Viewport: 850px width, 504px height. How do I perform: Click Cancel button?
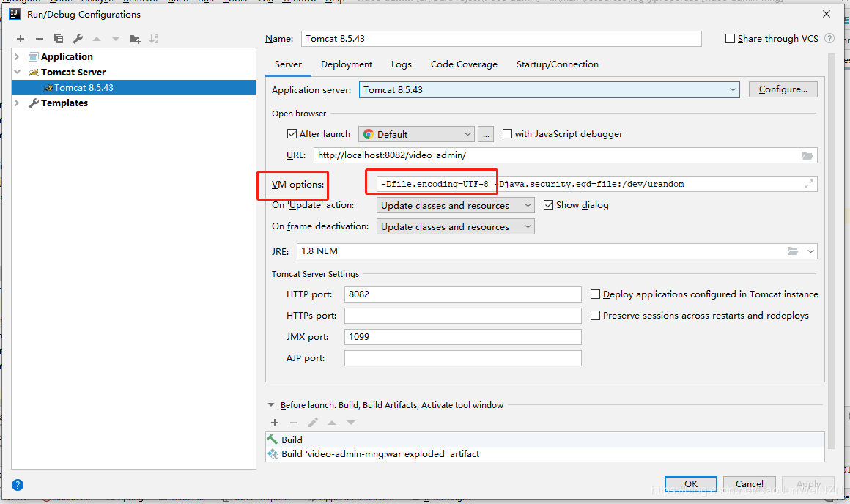coord(749,483)
